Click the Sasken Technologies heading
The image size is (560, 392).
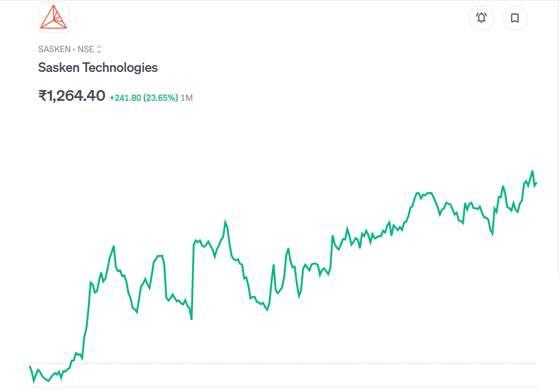(98, 67)
